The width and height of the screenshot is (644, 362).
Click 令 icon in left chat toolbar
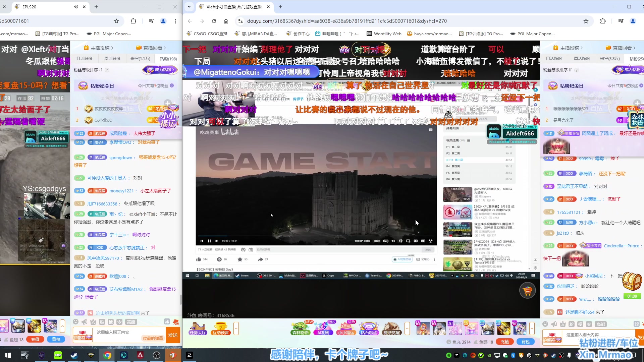[x=119, y=322]
